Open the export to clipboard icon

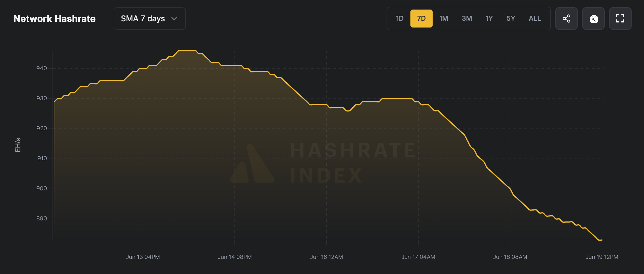[x=593, y=19]
